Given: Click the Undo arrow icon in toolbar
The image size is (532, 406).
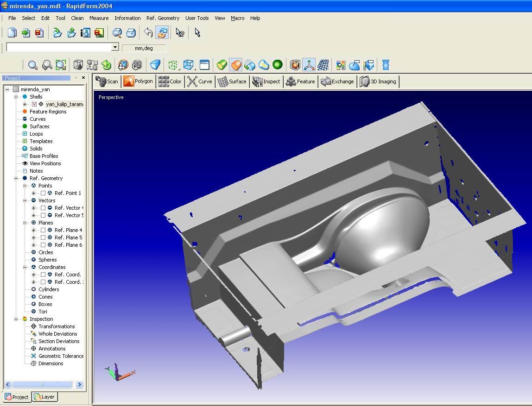Looking at the screenshot, I should (148, 33).
